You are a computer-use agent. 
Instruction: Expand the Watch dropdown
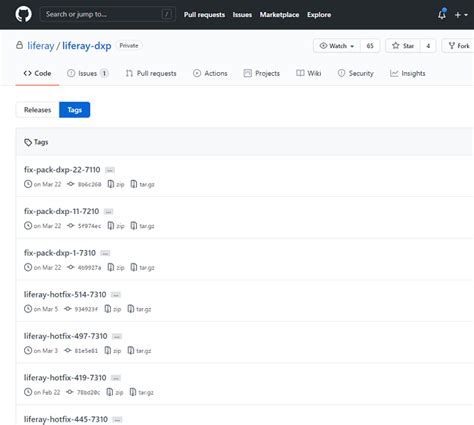337,46
